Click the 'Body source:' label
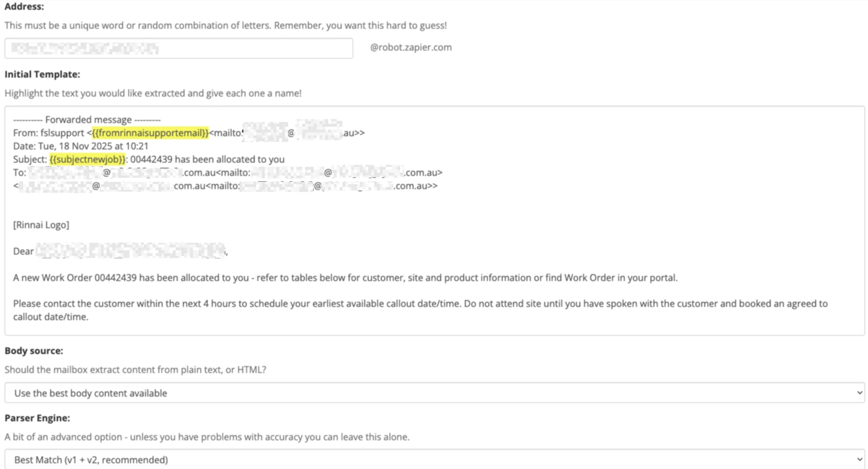This screenshot has width=868, height=469. (x=34, y=350)
